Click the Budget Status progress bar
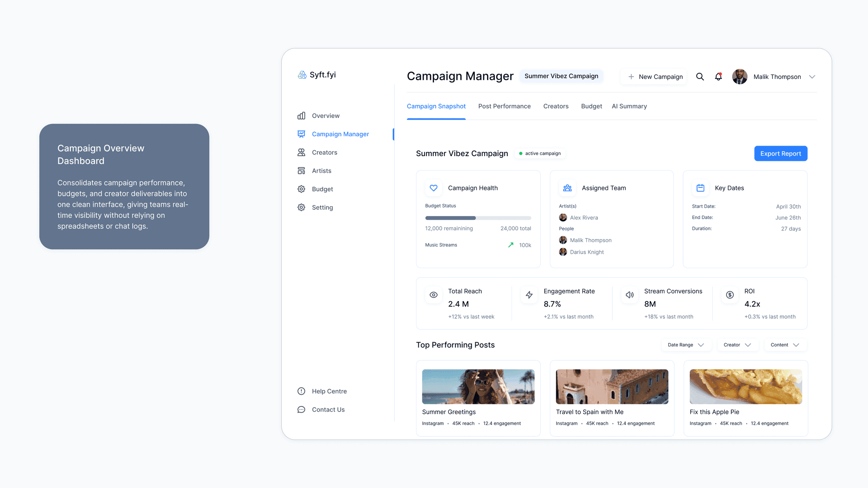 [x=478, y=218]
